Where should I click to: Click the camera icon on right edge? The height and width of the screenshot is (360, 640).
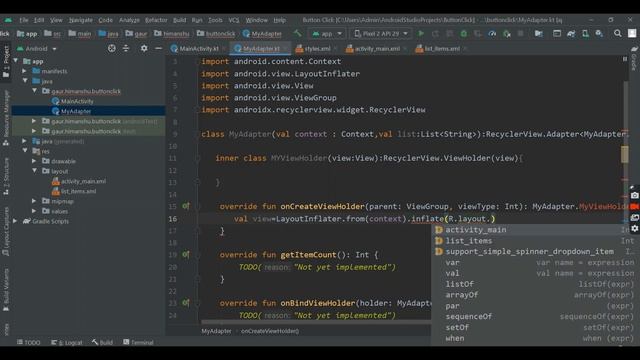(x=634, y=196)
